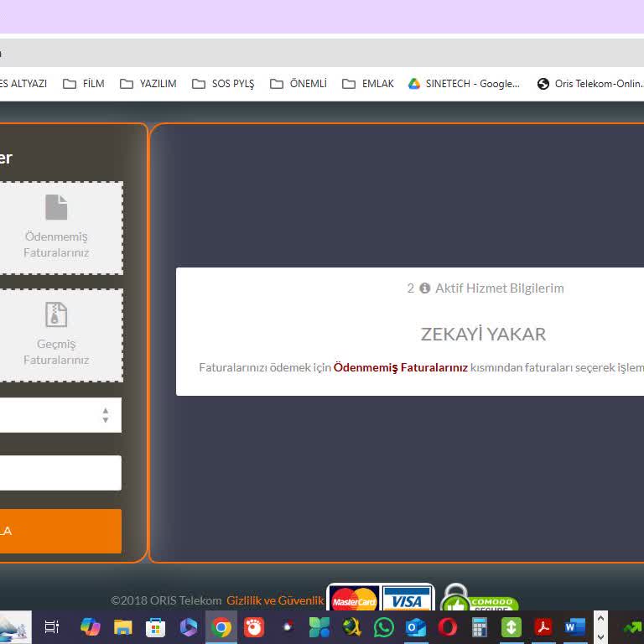Screen dimensions: 644x644
Task: Click the ©2018 ORIS Telekom footer text
Action: [x=166, y=600]
